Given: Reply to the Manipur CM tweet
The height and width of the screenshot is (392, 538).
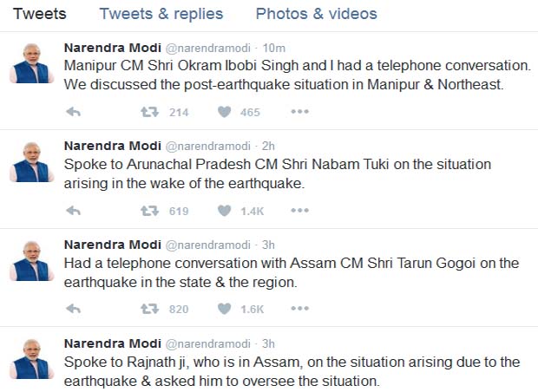Looking at the screenshot, I should (74, 112).
